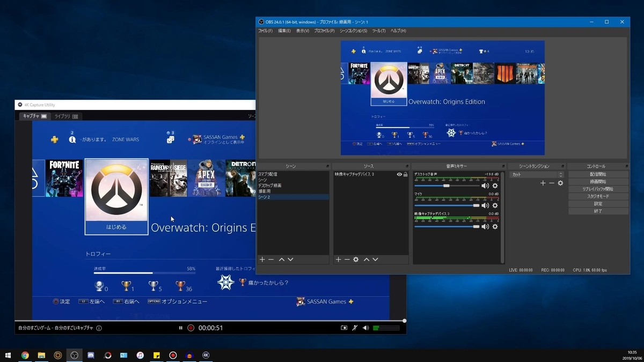
Task: Pop out the シーントランジション dock panel
Action: [563, 166]
